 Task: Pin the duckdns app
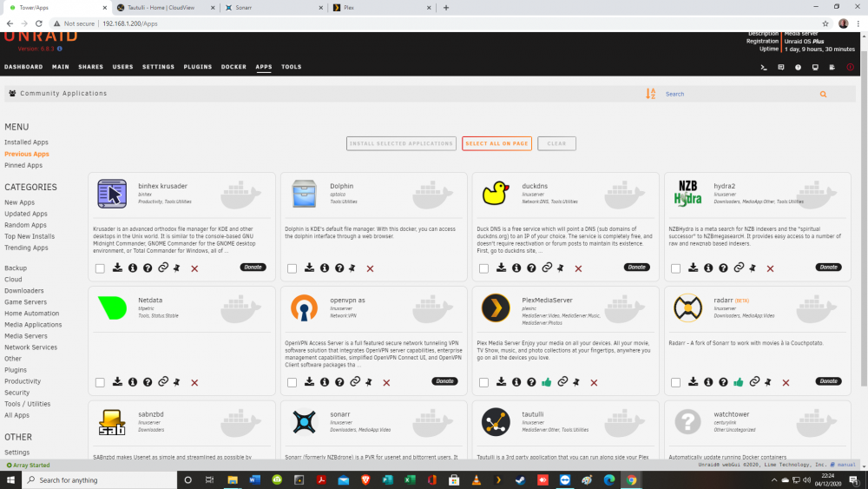coord(561,268)
